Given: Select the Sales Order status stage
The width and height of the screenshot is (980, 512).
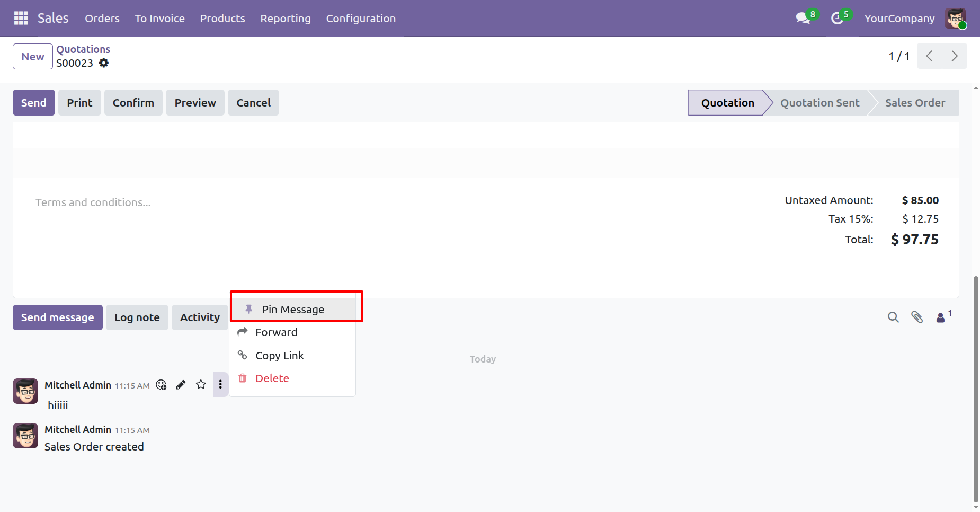Looking at the screenshot, I should pyautogui.click(x=915, y=103).
